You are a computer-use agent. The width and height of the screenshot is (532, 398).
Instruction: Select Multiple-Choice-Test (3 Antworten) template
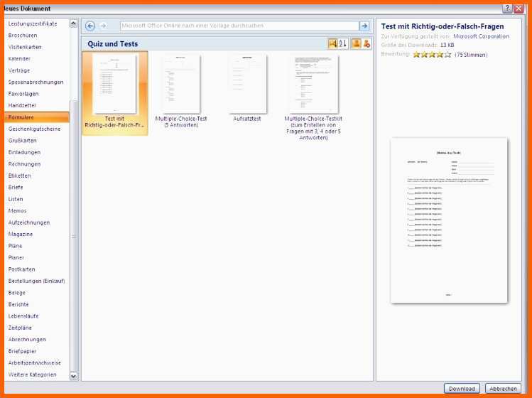click(181, 85)
